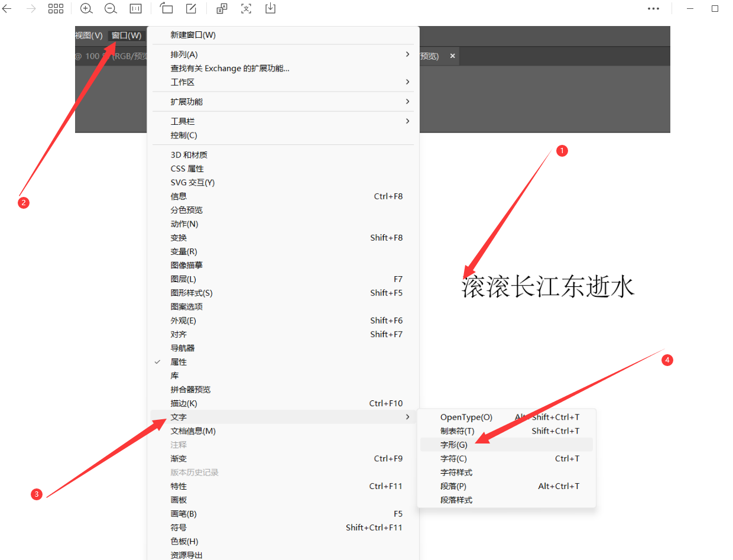Select 字形(G) in the 文字 submenu
Screen dimensions: 733x560
507,445
